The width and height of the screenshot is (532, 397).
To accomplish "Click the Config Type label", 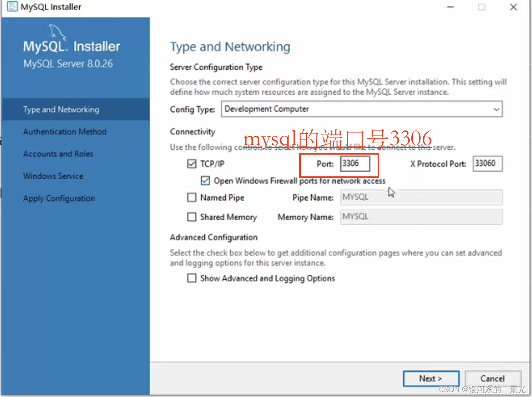I will [x=193, y=110].
